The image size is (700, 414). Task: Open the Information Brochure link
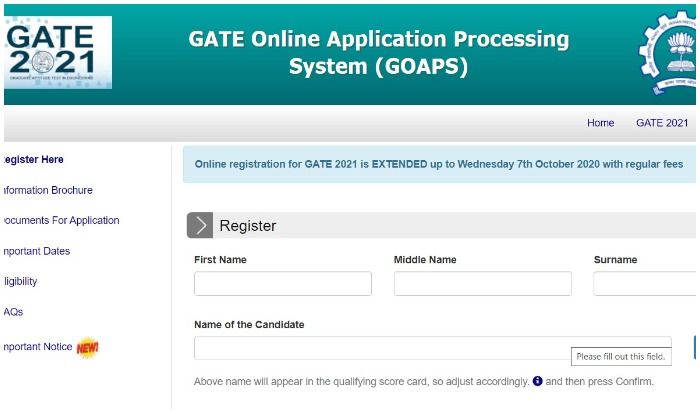click(48, 190)
